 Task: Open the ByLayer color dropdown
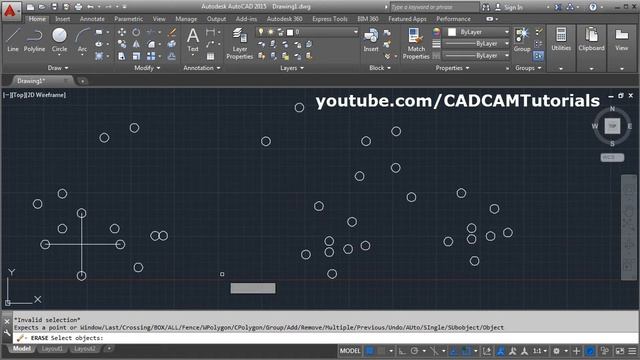[507, 32]
